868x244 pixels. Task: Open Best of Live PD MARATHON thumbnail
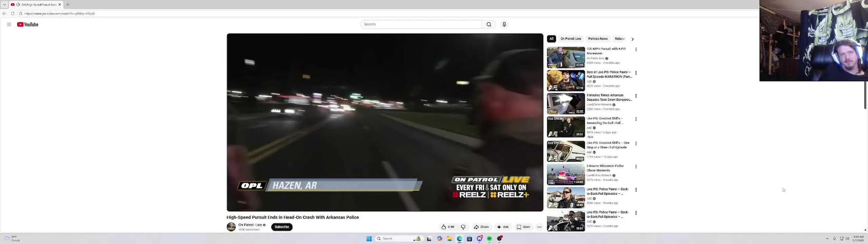566,81
